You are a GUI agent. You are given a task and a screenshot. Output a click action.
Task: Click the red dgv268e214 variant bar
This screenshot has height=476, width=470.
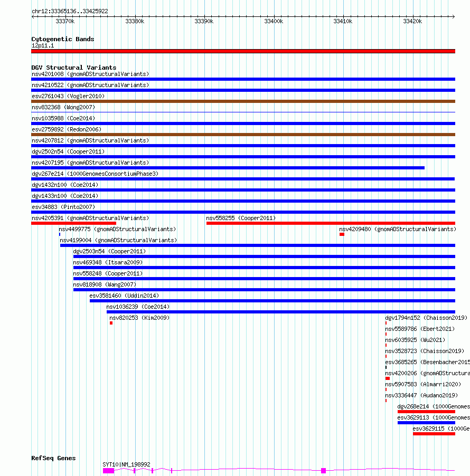pyautogui.click(x=426, y=412)
